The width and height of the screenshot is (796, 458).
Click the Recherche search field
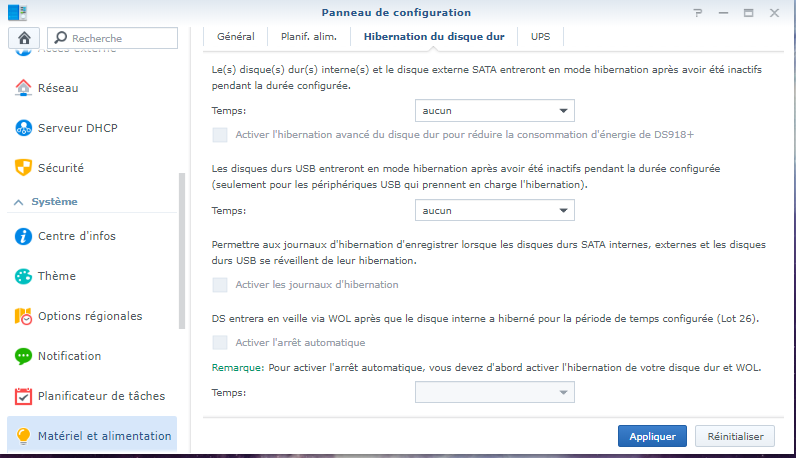coord(112,38)
